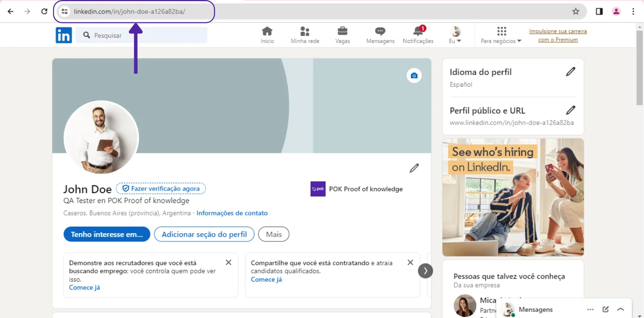Open the Chrome profile avatar

[616, 11]
